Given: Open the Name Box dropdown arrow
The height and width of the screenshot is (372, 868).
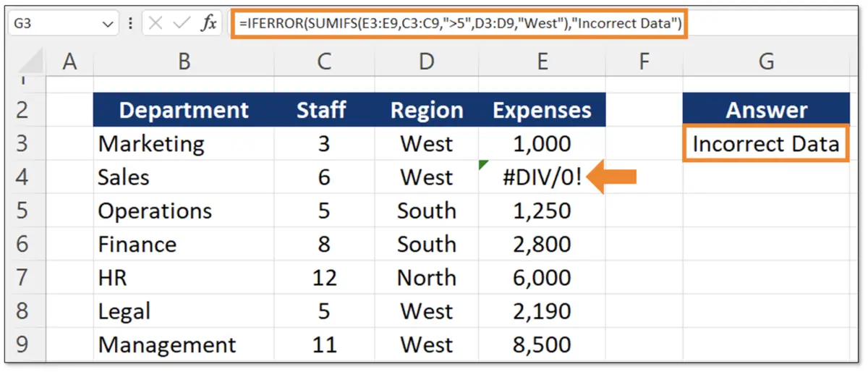Looking at the screenshot, I should (109, 24).
